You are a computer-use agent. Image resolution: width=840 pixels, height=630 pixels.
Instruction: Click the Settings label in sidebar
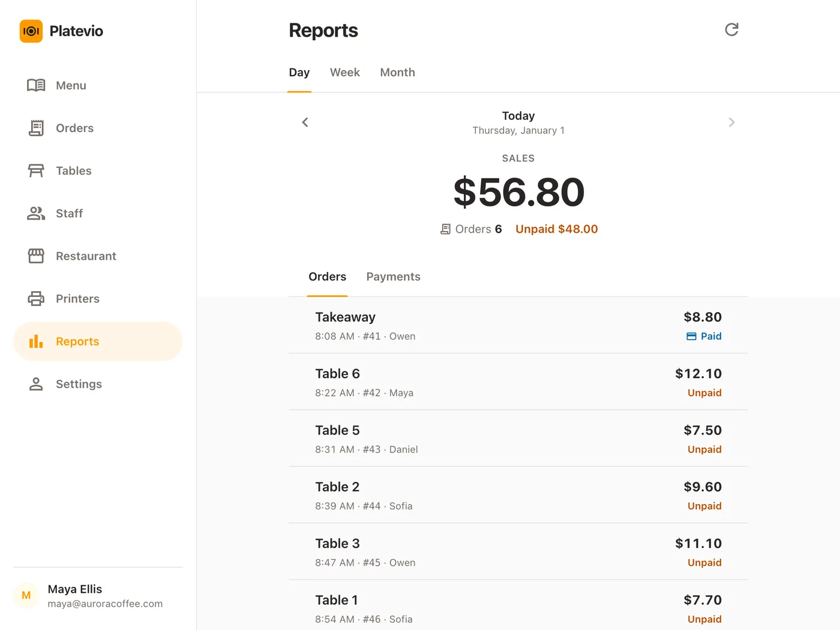79,384
